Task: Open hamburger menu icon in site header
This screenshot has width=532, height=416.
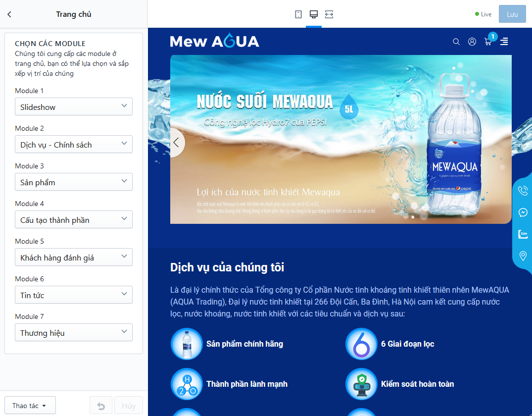Action: click(504, 42)
